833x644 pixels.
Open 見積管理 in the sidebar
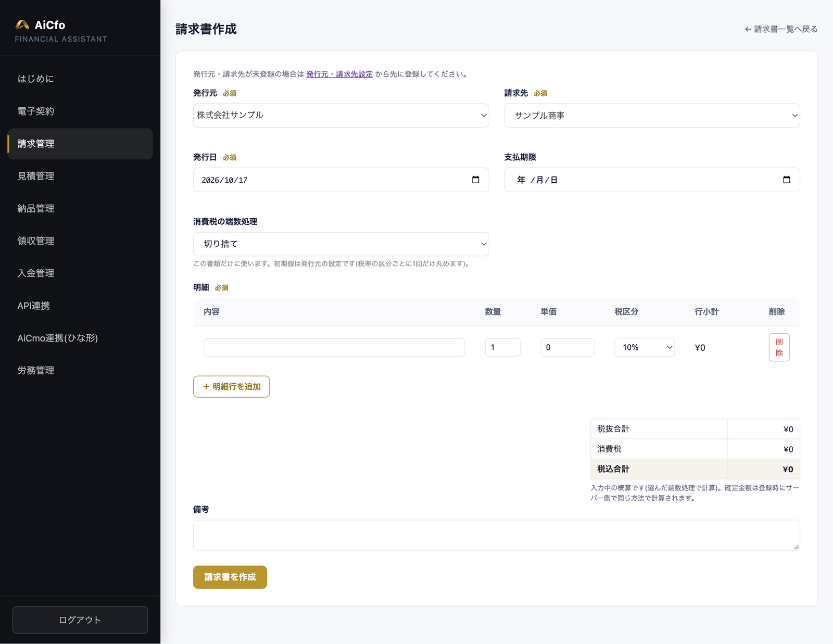click(80, 176)
